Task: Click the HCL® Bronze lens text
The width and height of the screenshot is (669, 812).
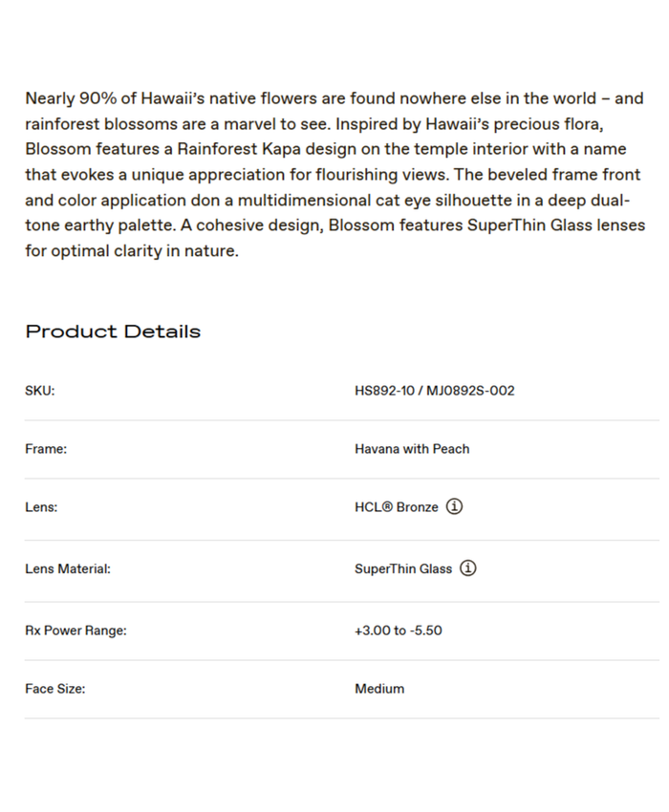Action: (396, 507)
